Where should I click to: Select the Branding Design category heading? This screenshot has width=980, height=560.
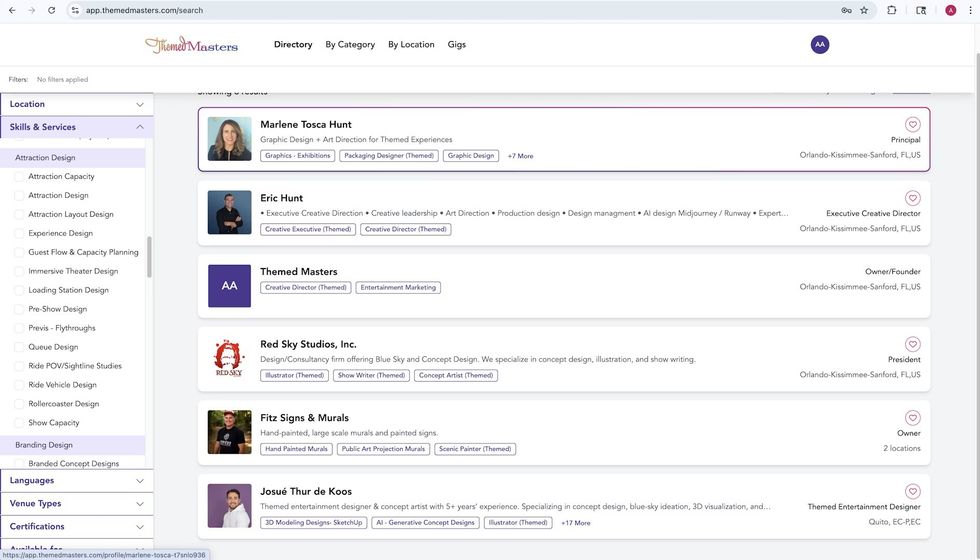coord(72,445)
